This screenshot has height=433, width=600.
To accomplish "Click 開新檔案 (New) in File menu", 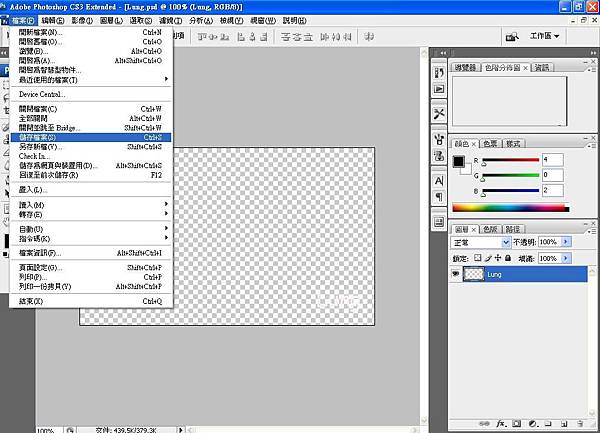I will [x=91, y=33].
